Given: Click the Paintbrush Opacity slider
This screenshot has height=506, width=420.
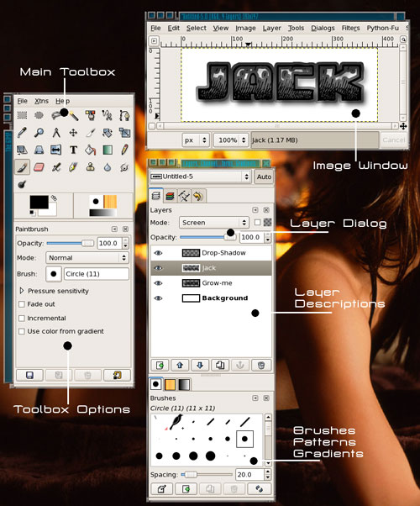Looking at the screenshot, I should [70, 243].
